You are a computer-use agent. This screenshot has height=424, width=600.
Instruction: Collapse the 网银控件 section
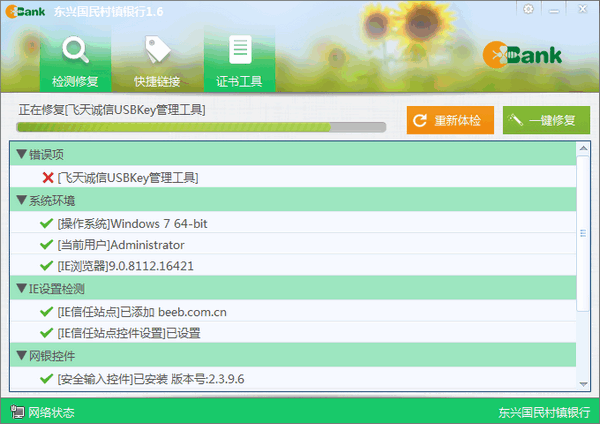[x=22, y=356]
